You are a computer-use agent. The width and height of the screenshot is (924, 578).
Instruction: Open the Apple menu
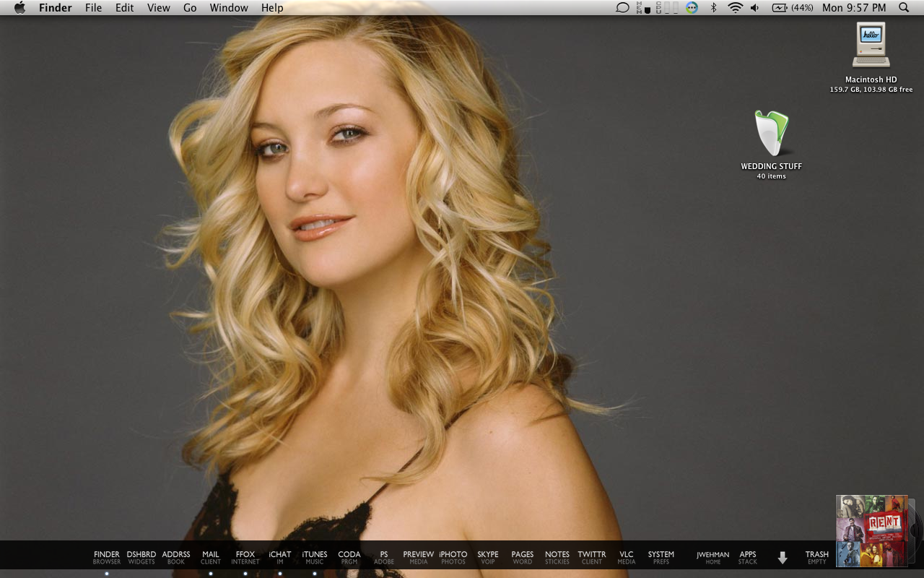coord(19,8)
